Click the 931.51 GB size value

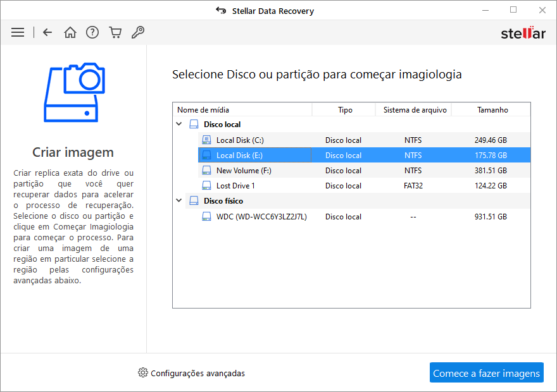(x=491, y=217)
